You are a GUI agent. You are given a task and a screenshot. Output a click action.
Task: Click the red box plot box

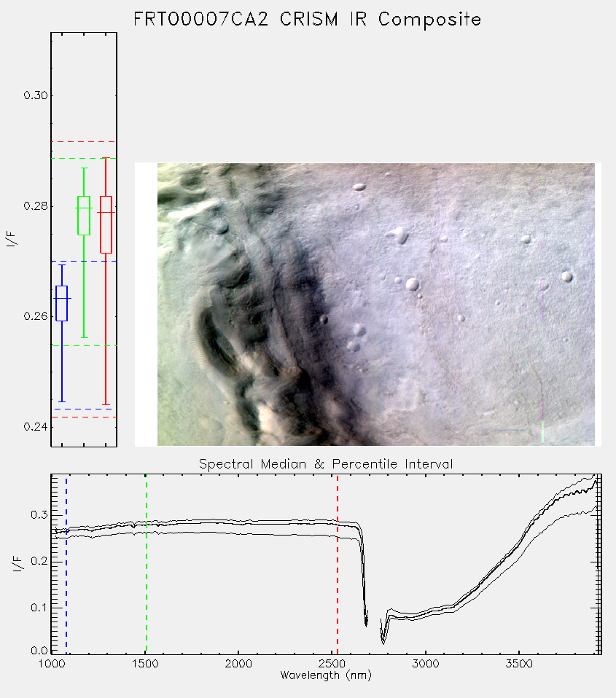pos(106,225)
